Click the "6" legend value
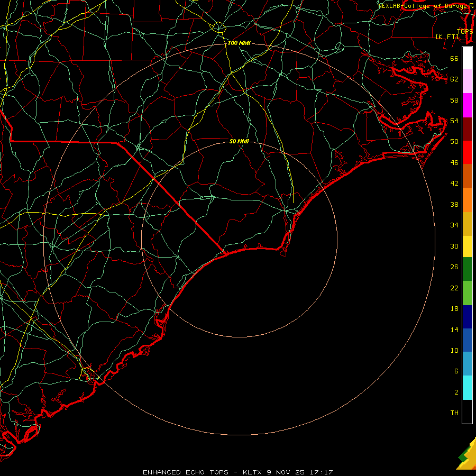Image resolution: width=476 pixels, height=476 pixels. coord(456,371)
